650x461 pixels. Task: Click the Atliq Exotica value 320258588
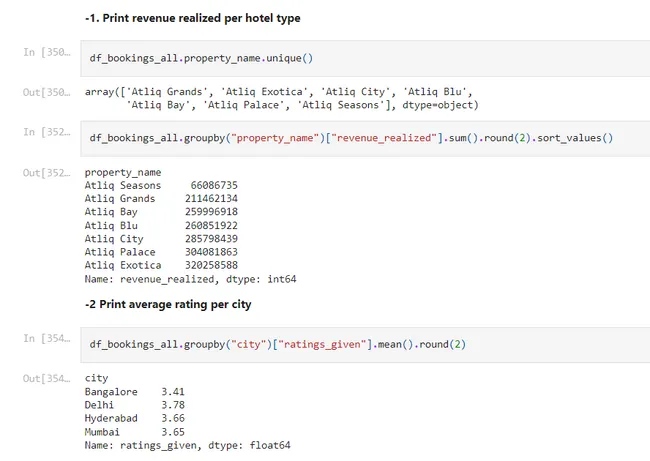pos(211,265)
